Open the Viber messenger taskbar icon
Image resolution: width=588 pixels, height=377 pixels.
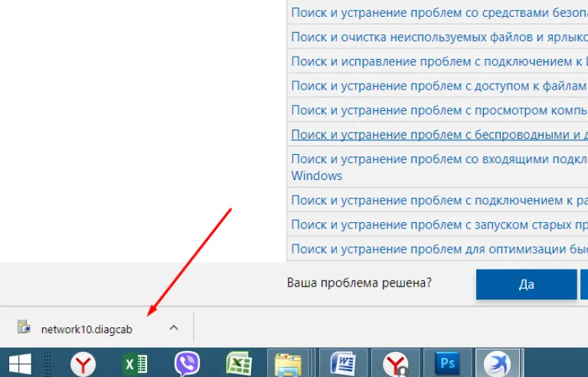(187, 363)
